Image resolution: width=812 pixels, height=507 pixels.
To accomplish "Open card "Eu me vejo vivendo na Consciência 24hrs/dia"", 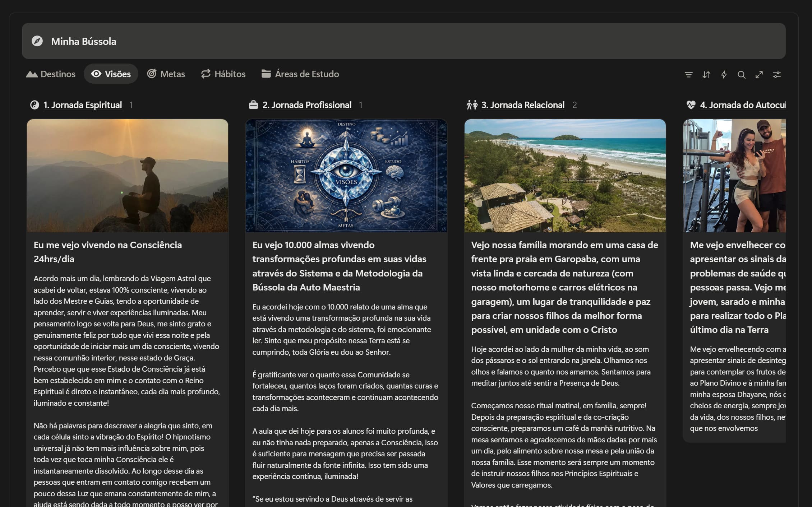I will coord(108,252).
